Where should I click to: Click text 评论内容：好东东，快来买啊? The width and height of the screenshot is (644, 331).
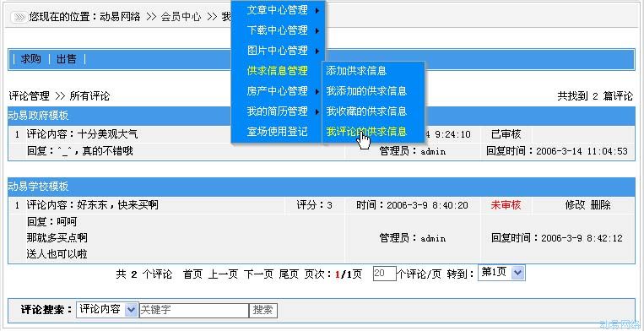coord(92,205)
